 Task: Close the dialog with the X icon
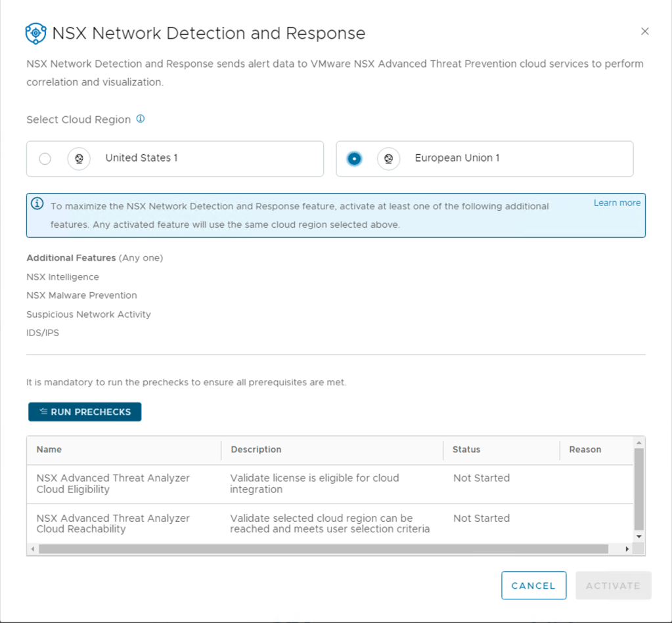[644, 32]
